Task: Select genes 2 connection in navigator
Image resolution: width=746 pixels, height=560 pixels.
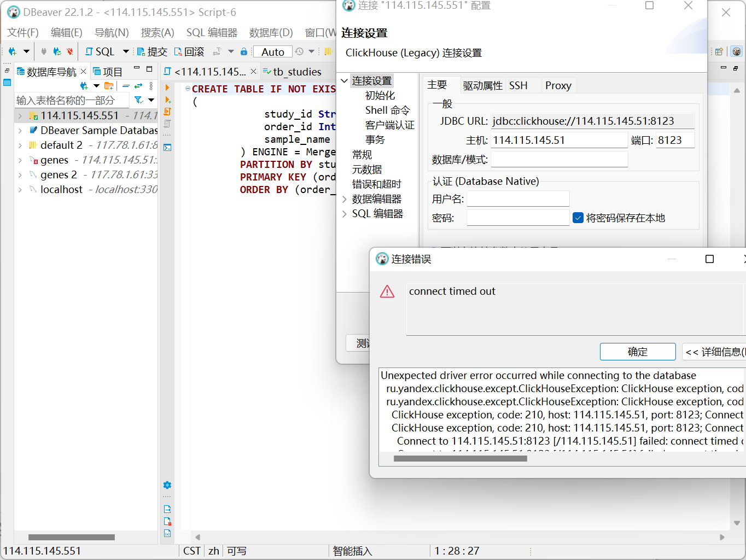Action: (x=59, y=175)
